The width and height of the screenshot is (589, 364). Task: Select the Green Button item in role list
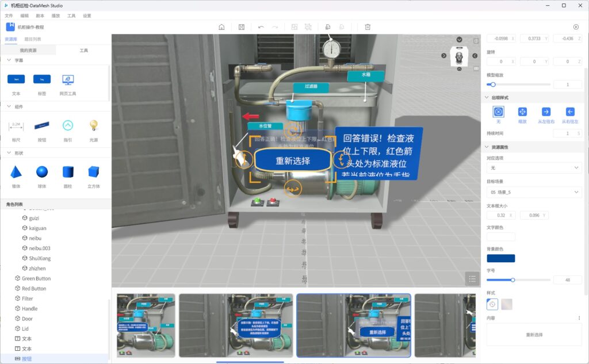point(36,278)
